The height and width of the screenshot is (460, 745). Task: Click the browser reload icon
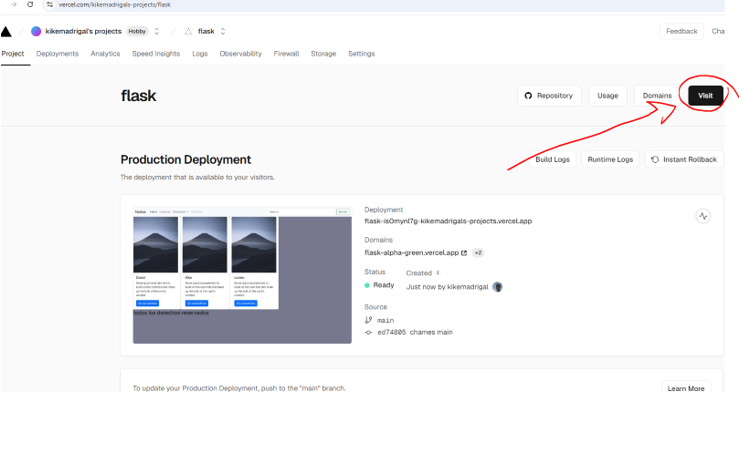click(x=30, y=5)
